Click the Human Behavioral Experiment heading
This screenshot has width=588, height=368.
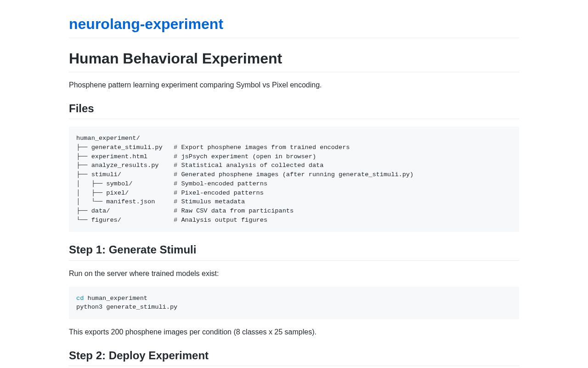tap(175, 58)
